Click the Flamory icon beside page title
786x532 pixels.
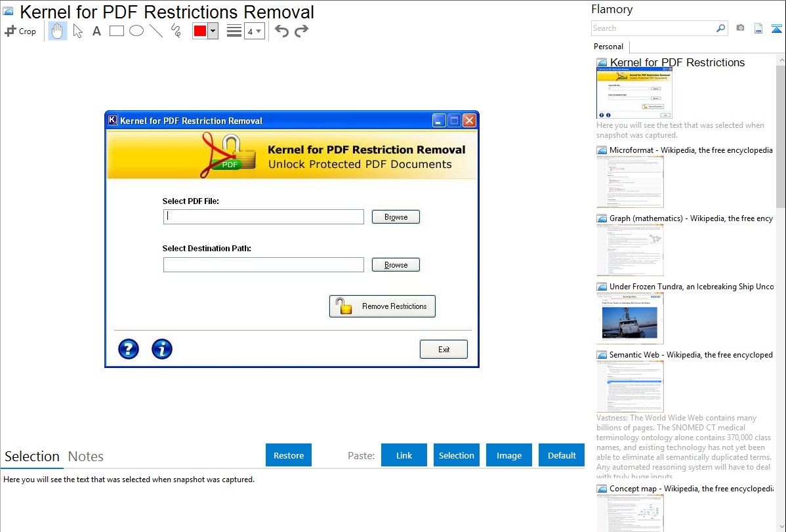tap(9, 11)
